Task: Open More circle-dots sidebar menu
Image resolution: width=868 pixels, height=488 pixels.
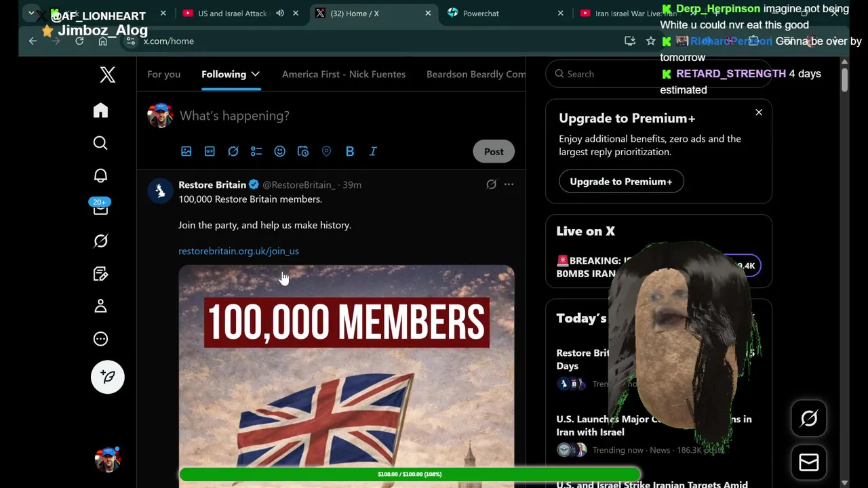Action: click(x=100, y=339)
